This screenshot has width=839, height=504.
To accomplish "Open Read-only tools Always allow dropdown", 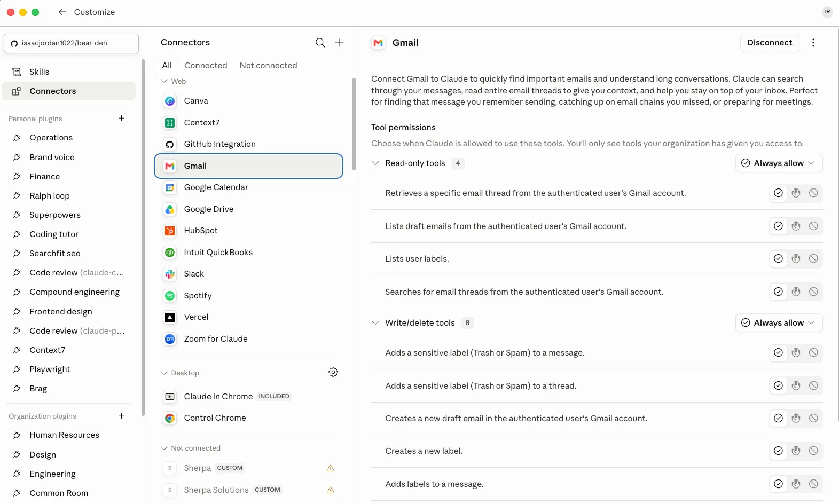I will (779, 163).
